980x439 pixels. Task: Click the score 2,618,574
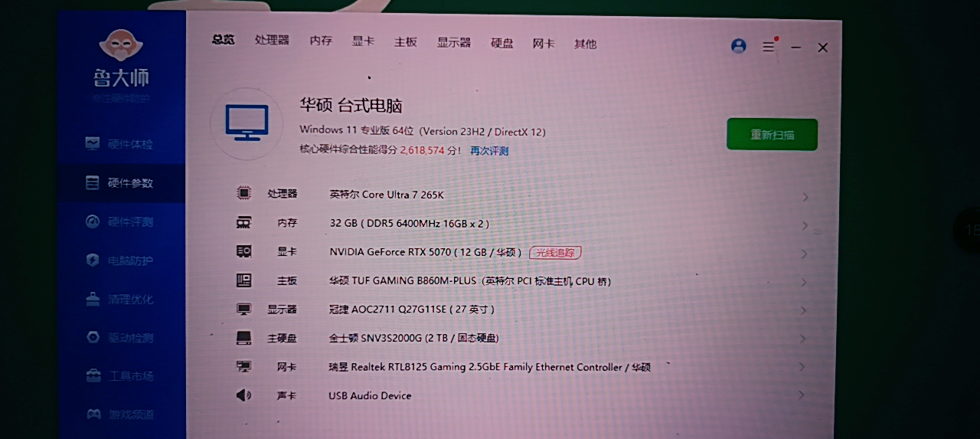point(423,151)
